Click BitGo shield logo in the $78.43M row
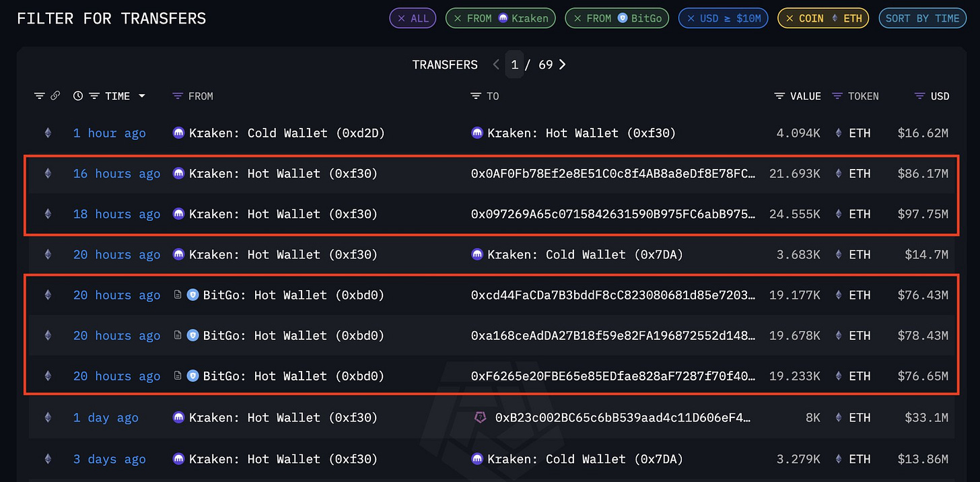This screenshot has height=482, width=980. point(193,335)
